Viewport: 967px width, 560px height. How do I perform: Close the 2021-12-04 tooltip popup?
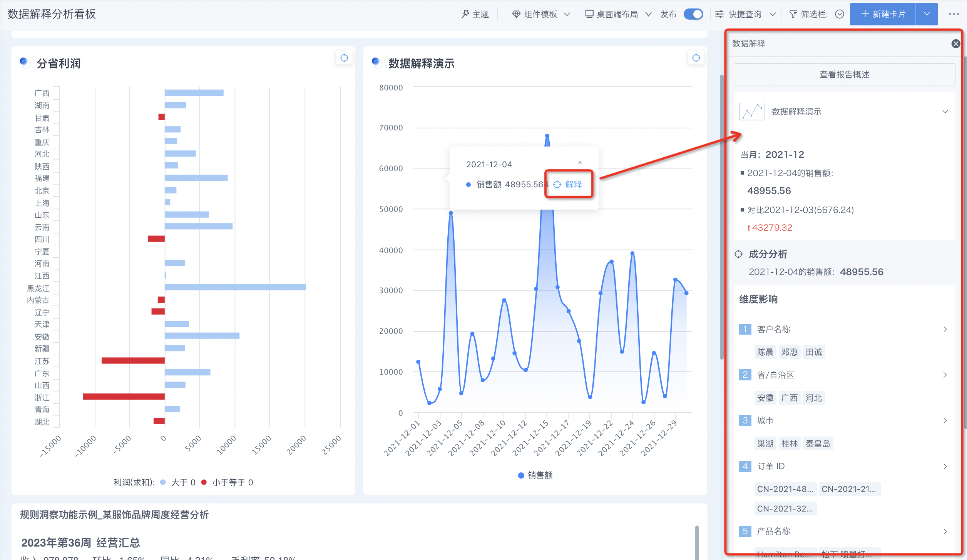point(580,162)
